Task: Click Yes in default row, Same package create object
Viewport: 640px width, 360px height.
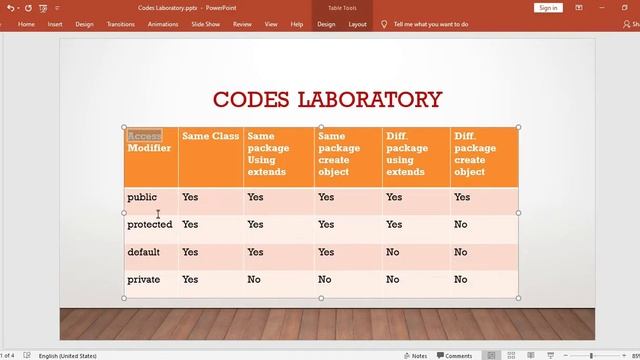Action: pyautogui.click(x=326, y=252)
